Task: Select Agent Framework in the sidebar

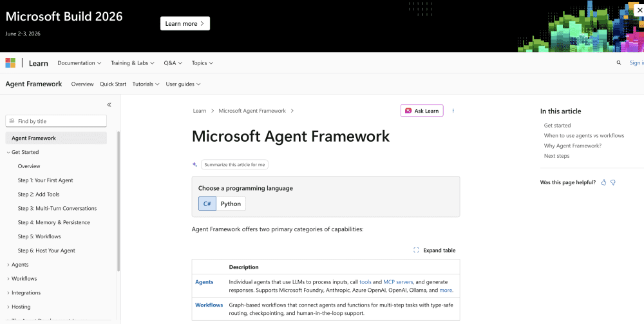Action: 56,138
